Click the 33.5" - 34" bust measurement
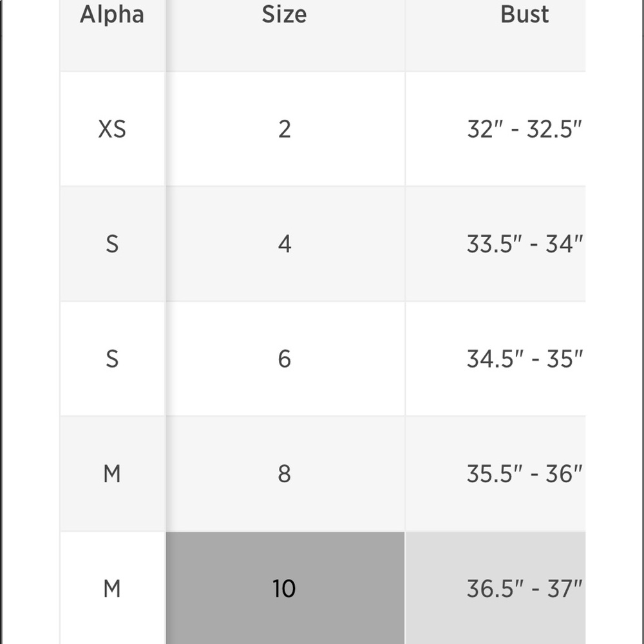 pos(524,244)
